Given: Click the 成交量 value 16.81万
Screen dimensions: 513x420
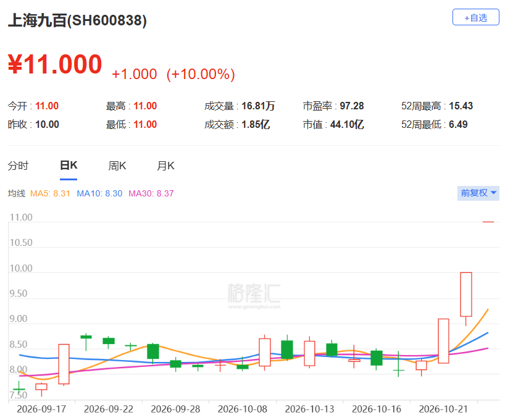Looking at the screenshot, I should pos(258,106).
